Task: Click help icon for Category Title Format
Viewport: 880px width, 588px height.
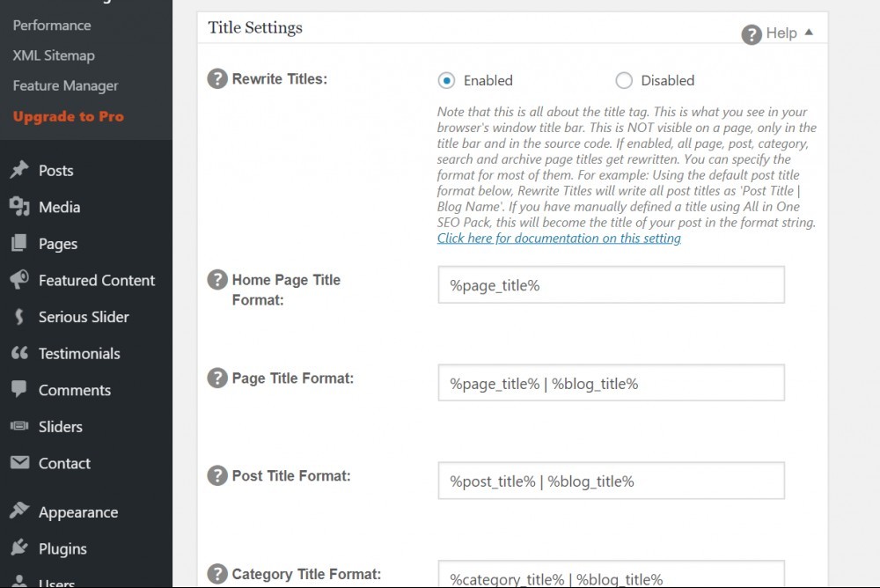Action: 217,574
